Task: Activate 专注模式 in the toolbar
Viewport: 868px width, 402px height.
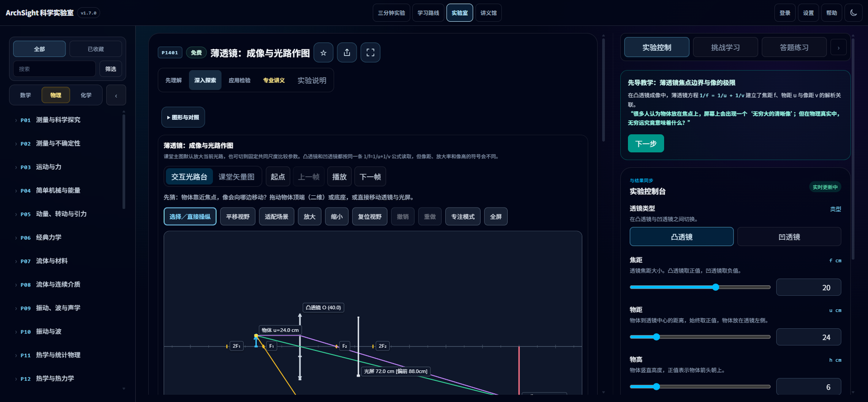Action: point(463,216)
